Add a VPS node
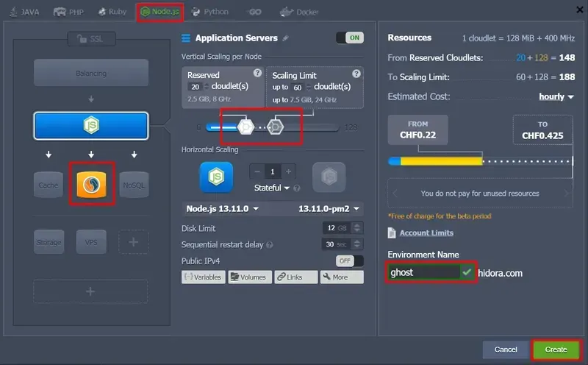Image resolution: width=588 pixels, height=365 pixels. [91, 241]
